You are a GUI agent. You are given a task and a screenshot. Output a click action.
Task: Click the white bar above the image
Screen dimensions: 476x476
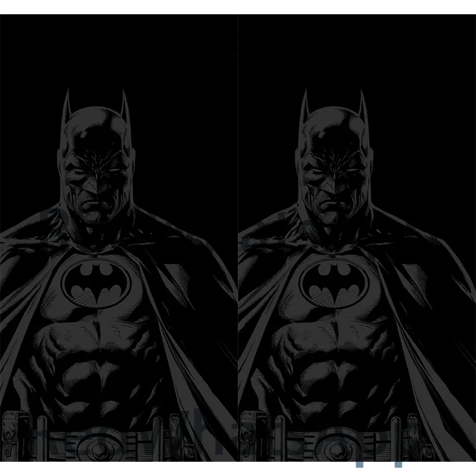click(x=238, y=5)
